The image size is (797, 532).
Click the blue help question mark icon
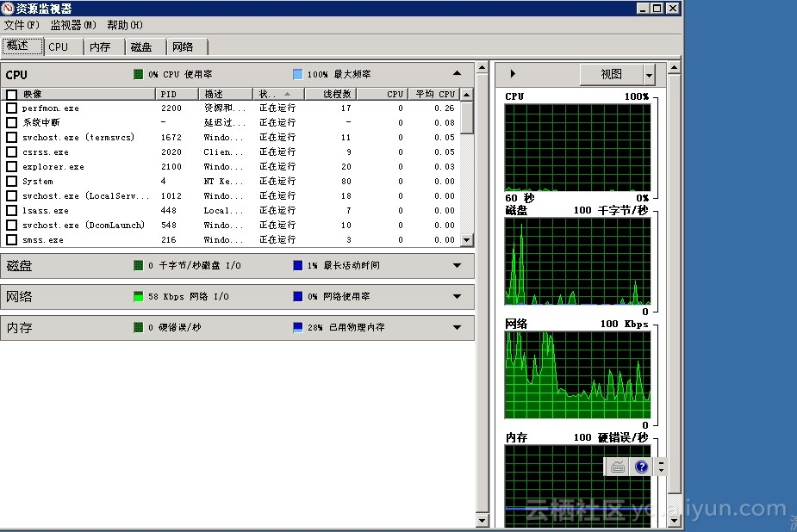(641, 467)
